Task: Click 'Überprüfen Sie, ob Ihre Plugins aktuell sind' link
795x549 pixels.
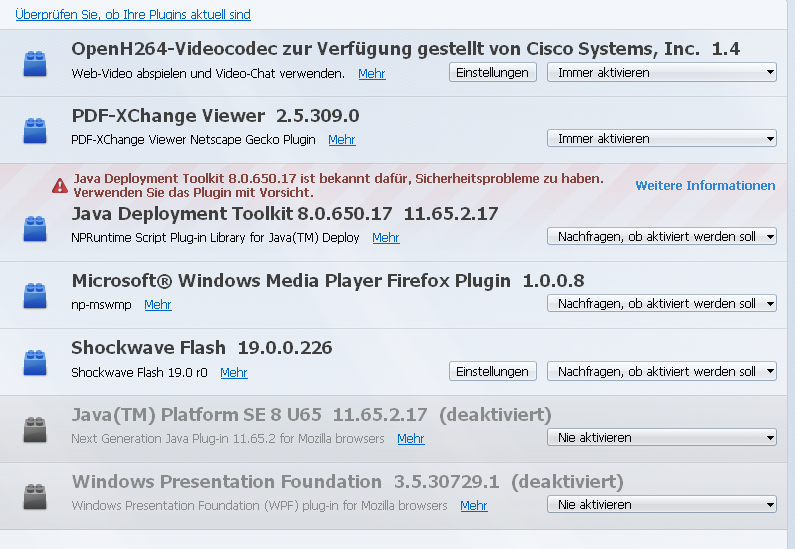Action: point(133,14)
